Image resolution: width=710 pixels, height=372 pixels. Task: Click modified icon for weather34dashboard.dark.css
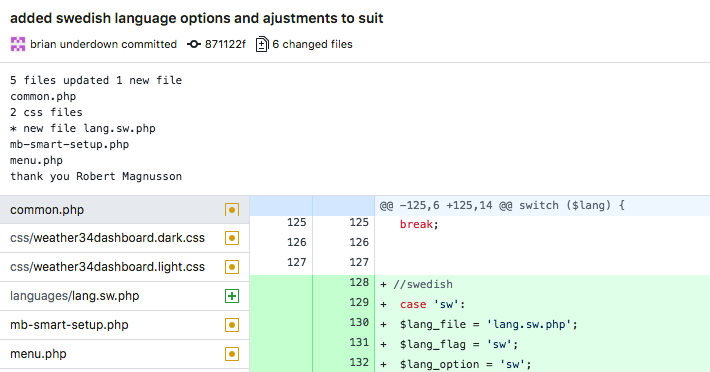(232, 238)
